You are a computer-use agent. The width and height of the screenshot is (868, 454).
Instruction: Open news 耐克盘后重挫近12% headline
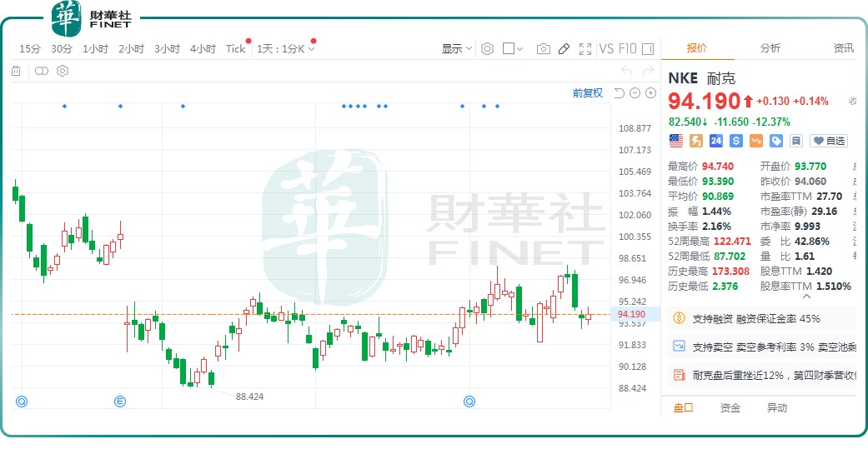pyautogui.click(x=762, y=375)
